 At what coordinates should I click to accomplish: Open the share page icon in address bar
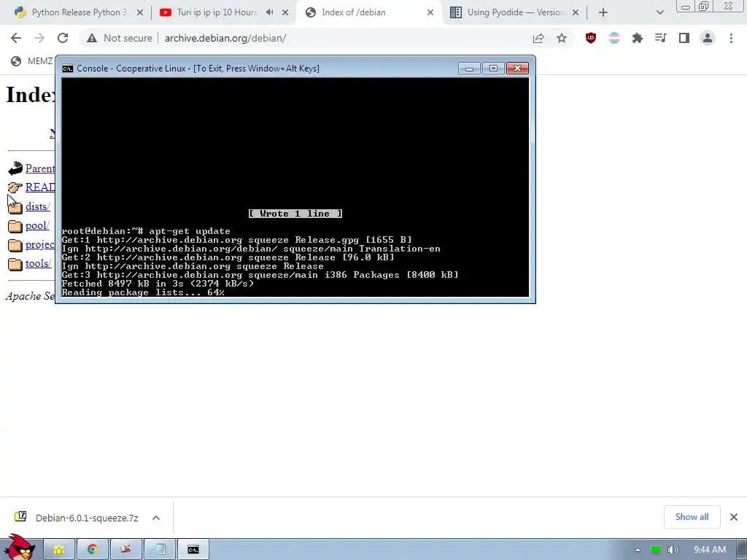[538, 38]
